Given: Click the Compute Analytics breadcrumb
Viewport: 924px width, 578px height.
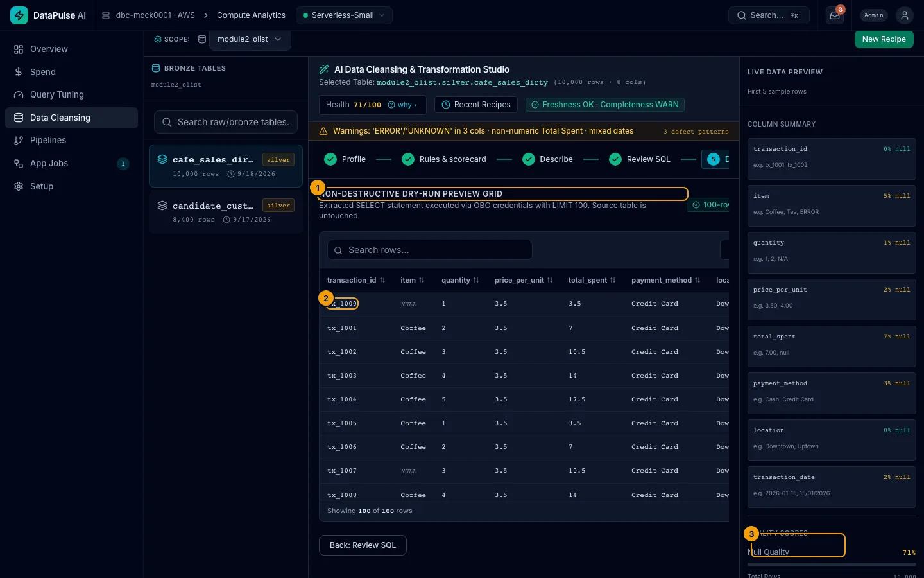Looking at the screenshot, I should pos(251,15).
